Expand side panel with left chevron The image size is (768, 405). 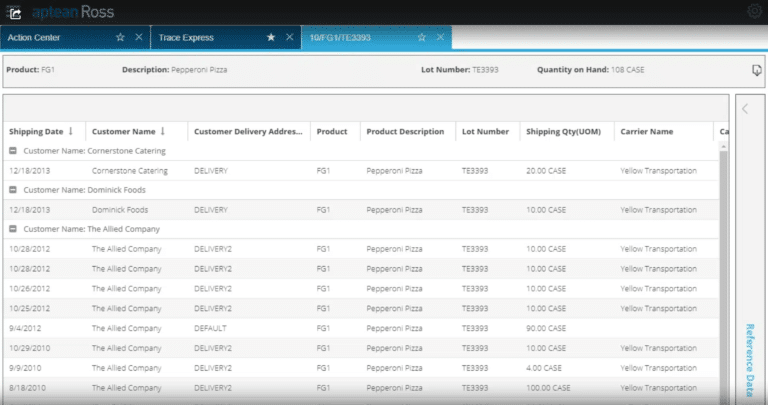pyautogui.click(x=745, y=109)
